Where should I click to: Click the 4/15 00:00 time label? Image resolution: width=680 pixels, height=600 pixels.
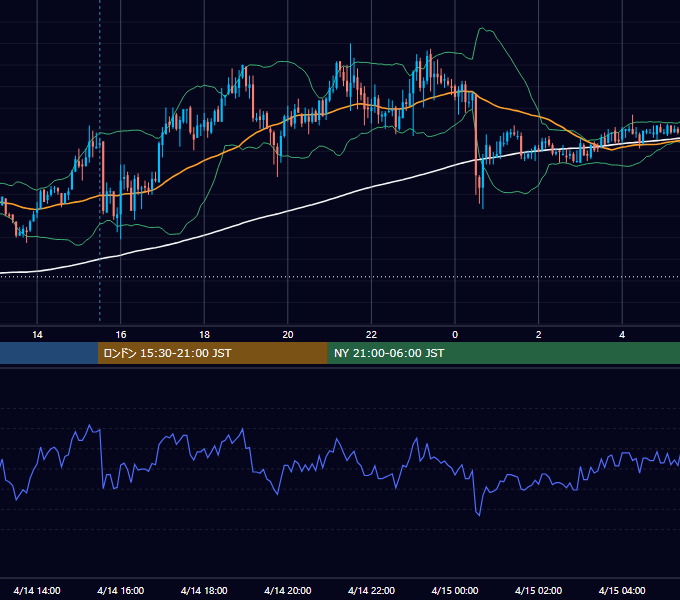pyautogui.click(x=455, y=590)
